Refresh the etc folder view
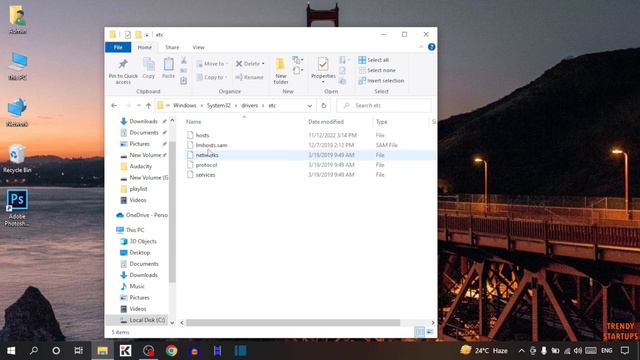Viewport: 640px width, 360px height. point(324,106)
